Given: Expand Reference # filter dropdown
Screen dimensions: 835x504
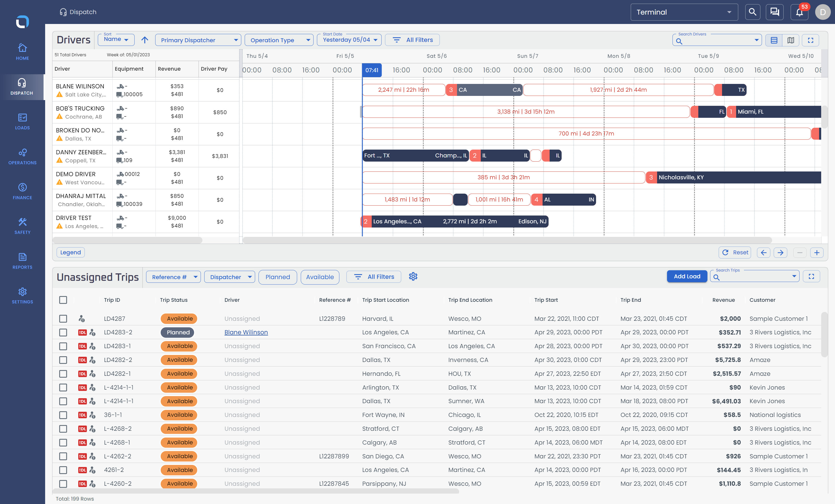Looking at the screenshot, I should pos(173,277).
